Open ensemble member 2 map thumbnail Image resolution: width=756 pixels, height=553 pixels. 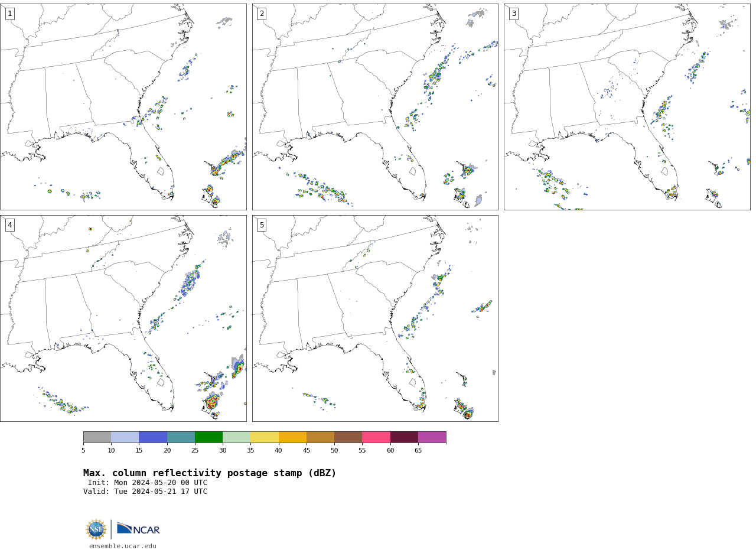click(375, 107)
